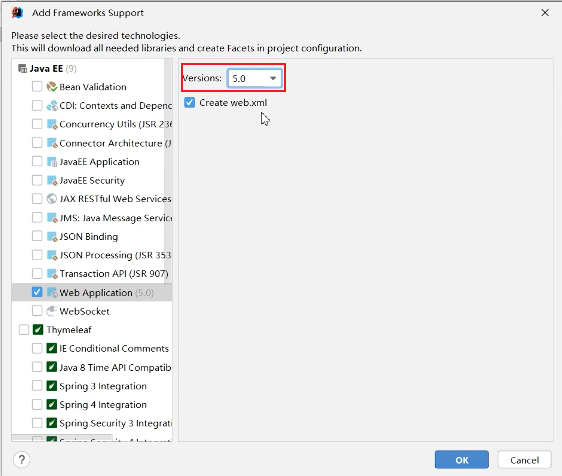Toggle the Create web.xml checkbox
Screen dimensions: 562x476
tap(189, 103)
